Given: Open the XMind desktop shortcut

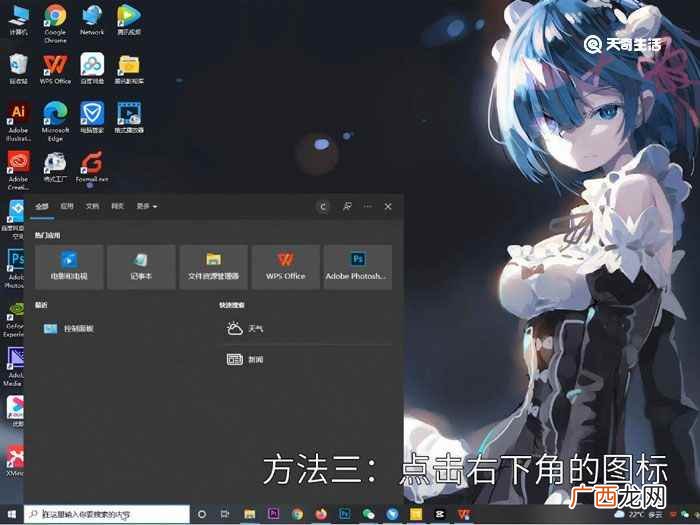Looking at the screenshot, I should pyautogui.click(x=14, y=460).
